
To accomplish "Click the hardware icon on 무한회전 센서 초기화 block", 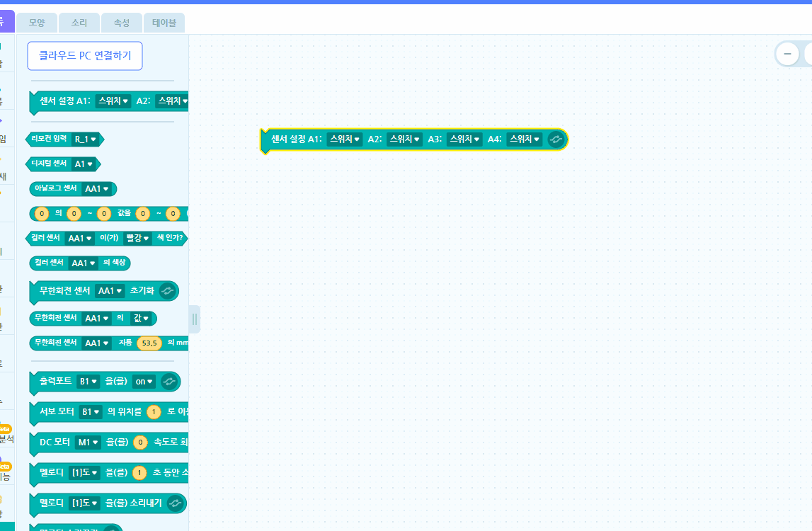I will [x=167, y=290].
